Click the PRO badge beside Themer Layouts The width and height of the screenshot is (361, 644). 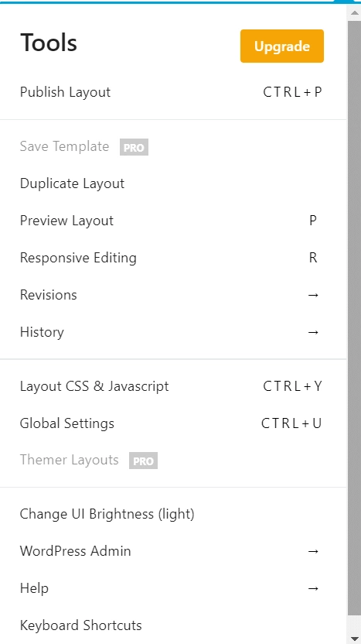tap(143, 461)
